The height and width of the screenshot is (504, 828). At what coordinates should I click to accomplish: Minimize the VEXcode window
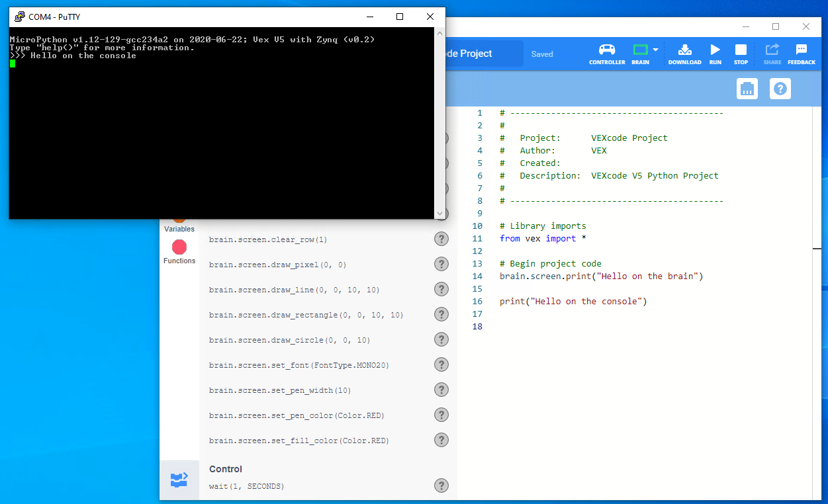pos(746,26)
